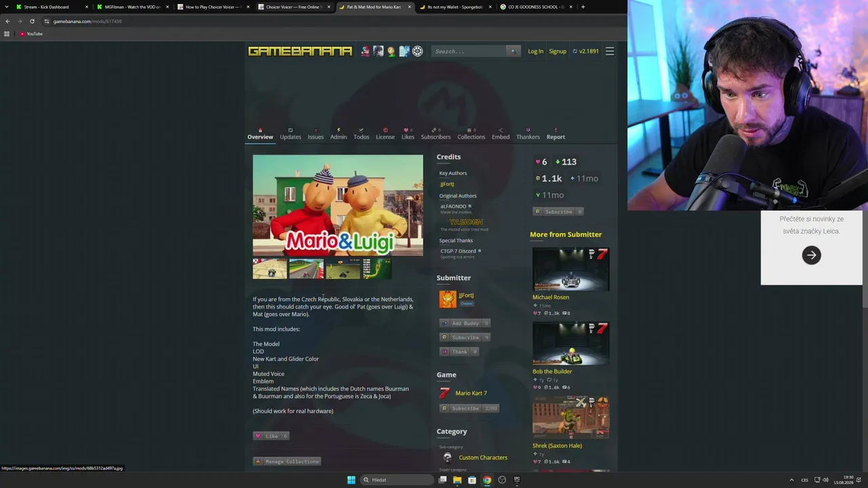Click the Signup link
Image resolution: width=868 pixels, height=488 pixels.
click(557, 52)
